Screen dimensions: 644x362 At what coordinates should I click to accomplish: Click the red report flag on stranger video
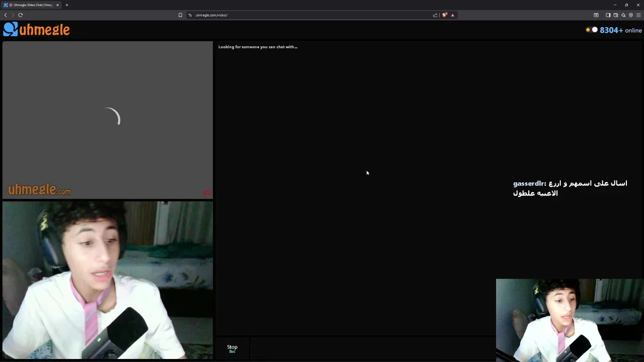(x=207, y=193)
